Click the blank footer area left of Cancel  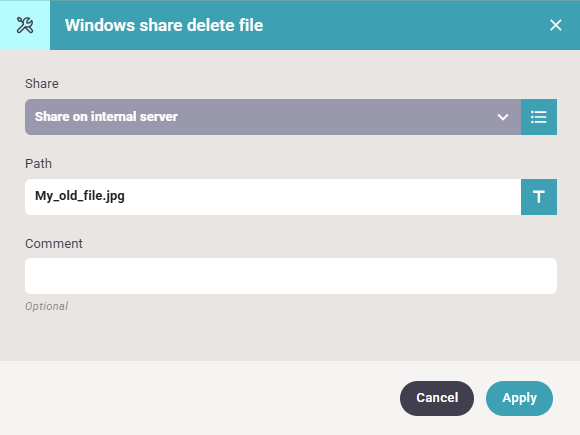(x=200, y=398)
